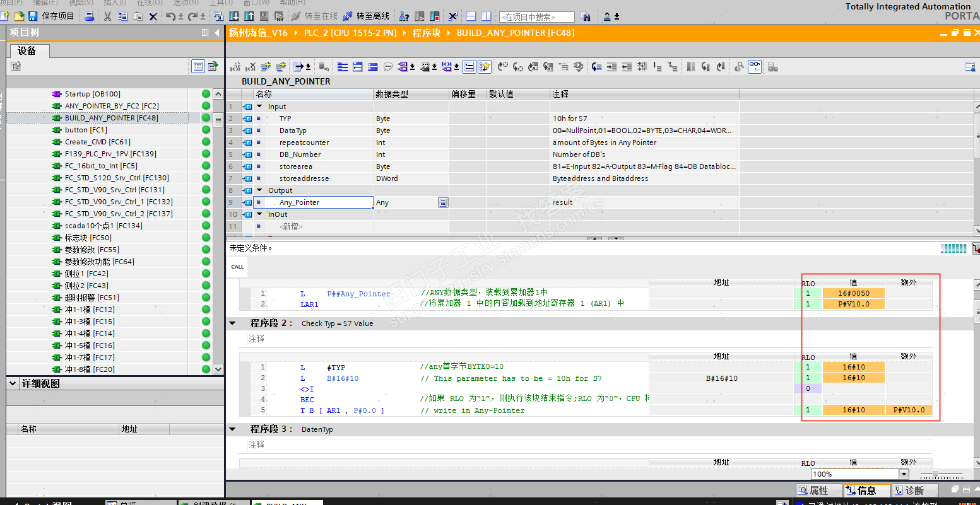Expand 程序段 3 network
This screenshot has height=505, width=980.
[x=233, y=429]
